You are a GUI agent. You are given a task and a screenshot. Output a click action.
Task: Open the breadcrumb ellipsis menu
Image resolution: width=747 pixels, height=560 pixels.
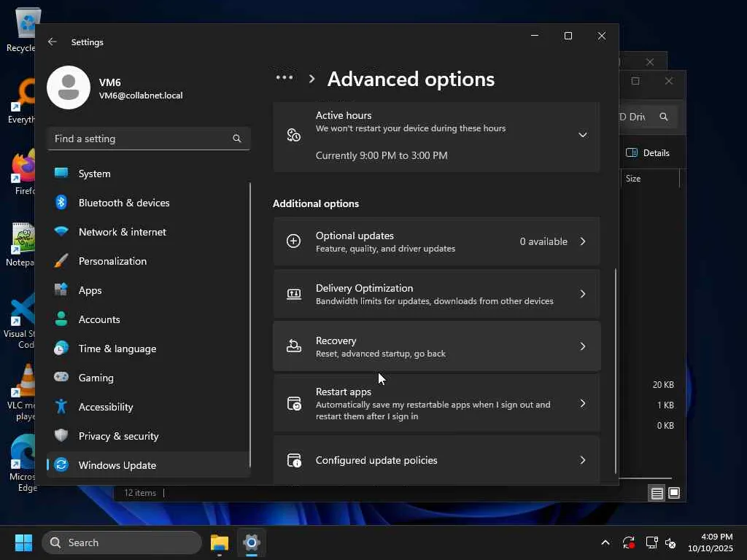coord(285,78)
